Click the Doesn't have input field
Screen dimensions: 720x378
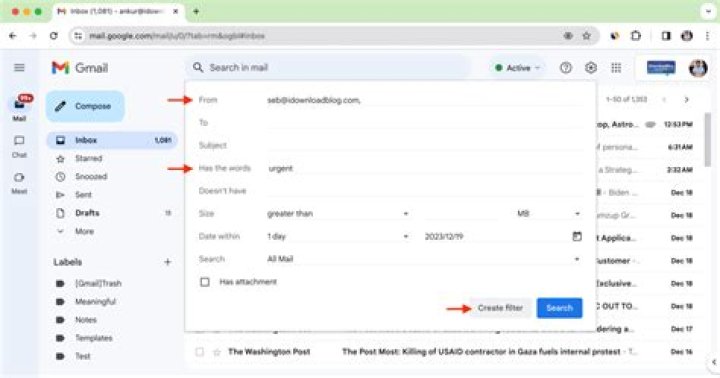pos(425,191)
